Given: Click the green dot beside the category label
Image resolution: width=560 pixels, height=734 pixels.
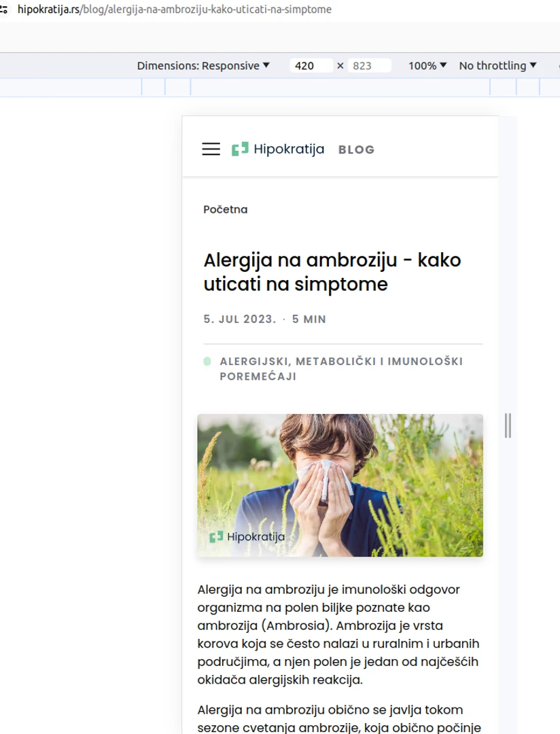Looking at the screenshot, I should [207, 361].
